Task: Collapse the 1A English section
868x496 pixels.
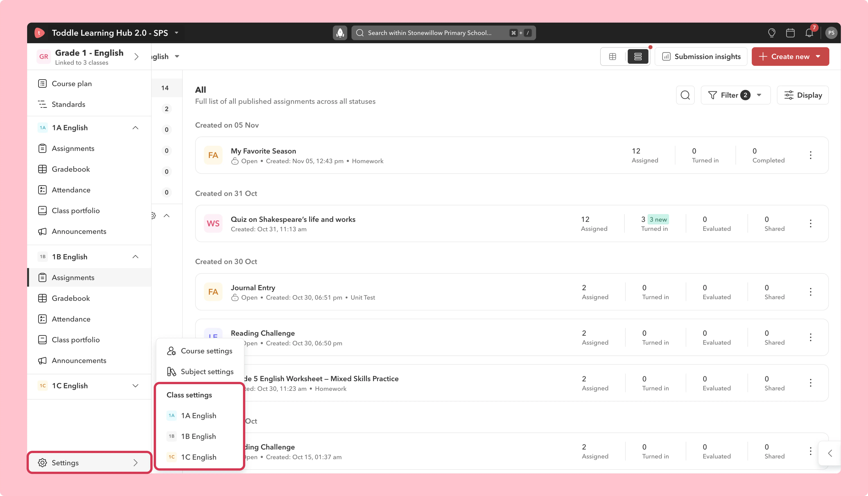Action: [x=136, y=128]
